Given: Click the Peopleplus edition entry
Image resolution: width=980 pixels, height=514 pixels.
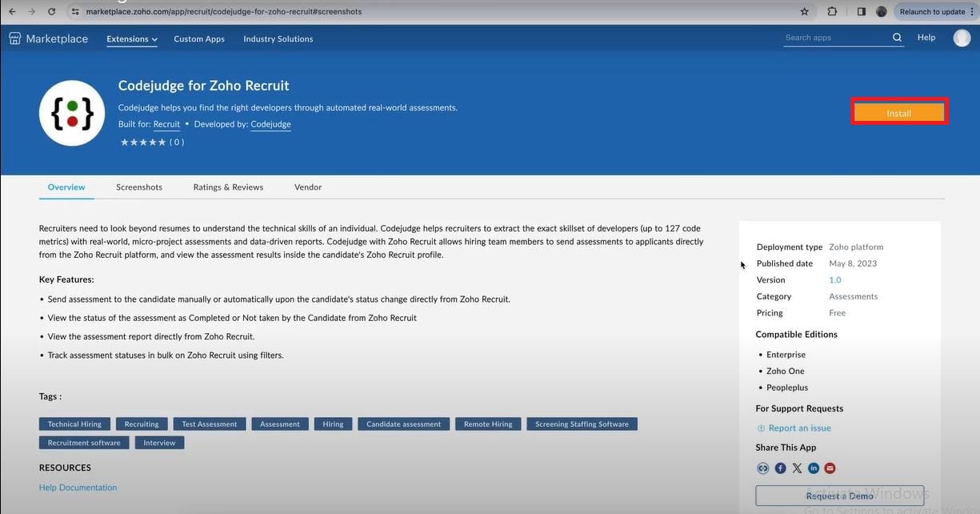Looking at the screenshot, I should pos(787,388).
